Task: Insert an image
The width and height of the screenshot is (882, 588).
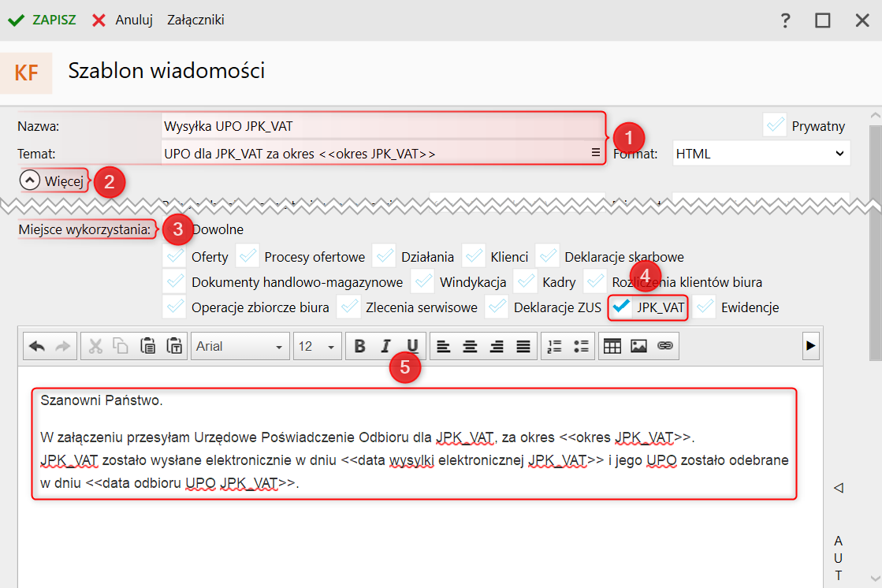Action: 638,346
